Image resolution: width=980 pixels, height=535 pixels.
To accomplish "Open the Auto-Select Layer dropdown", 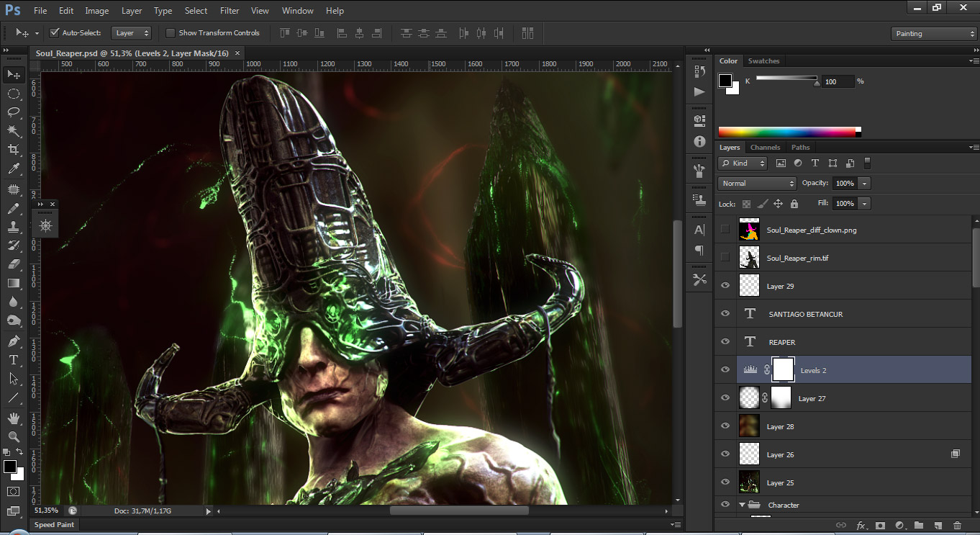I will click(x=132, y=33).
